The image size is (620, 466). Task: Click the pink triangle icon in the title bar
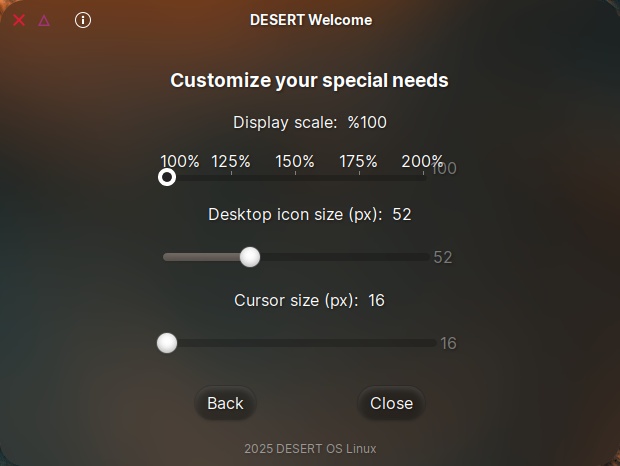pos(44,20)
